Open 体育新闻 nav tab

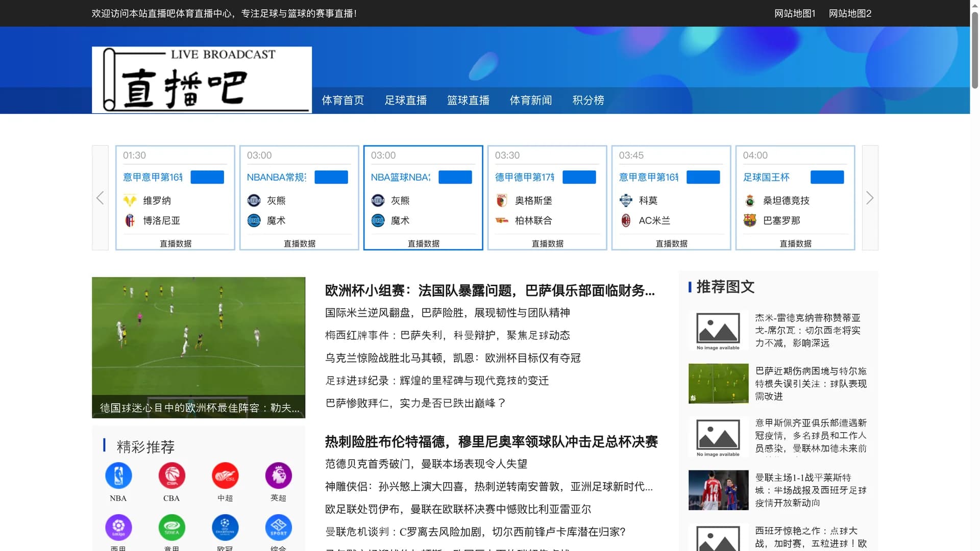pos(531,101)
